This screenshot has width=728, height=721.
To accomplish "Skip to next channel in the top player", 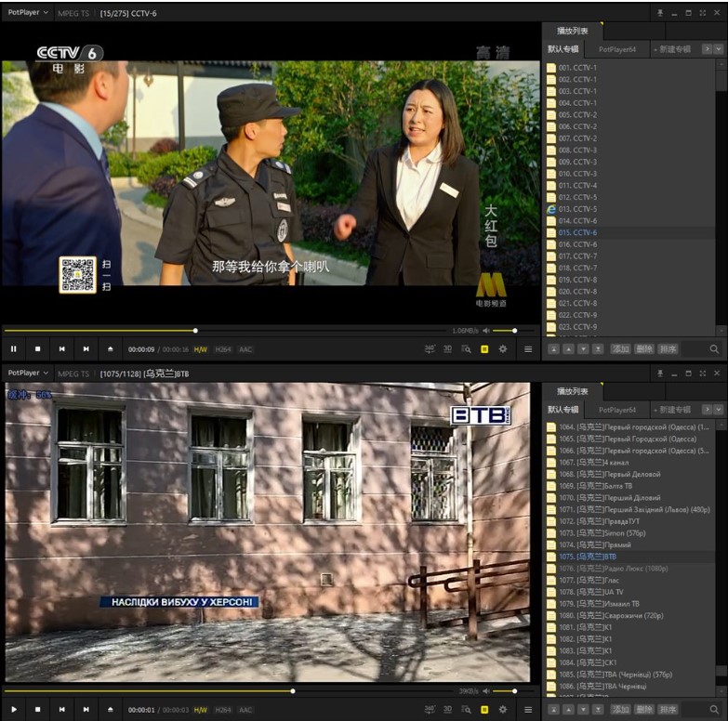I will 86,349.
